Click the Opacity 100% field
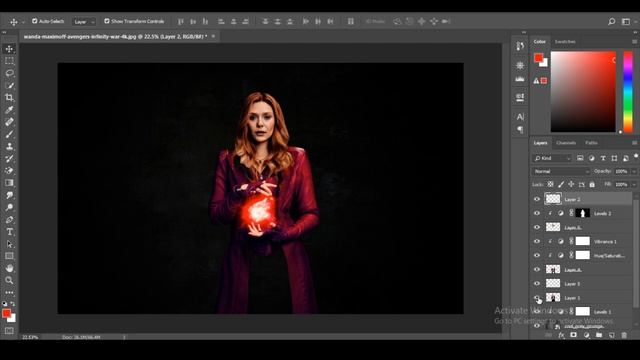Viewport: 640px width, 360px height. pyautogui.click(x=622, y=171)
